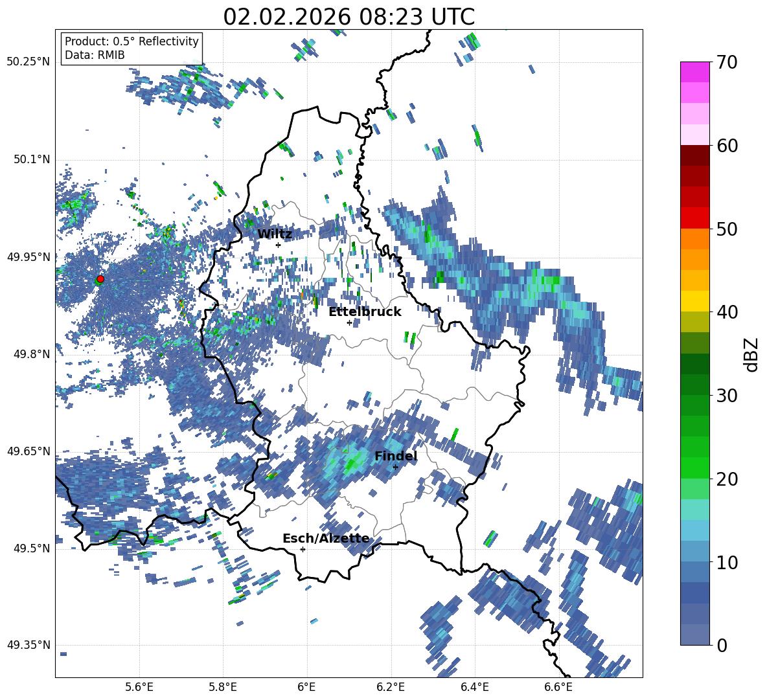The image size is (767, 700).
Task: Click the magenta top swatch of the colorbar
Action: coord(694,72)
